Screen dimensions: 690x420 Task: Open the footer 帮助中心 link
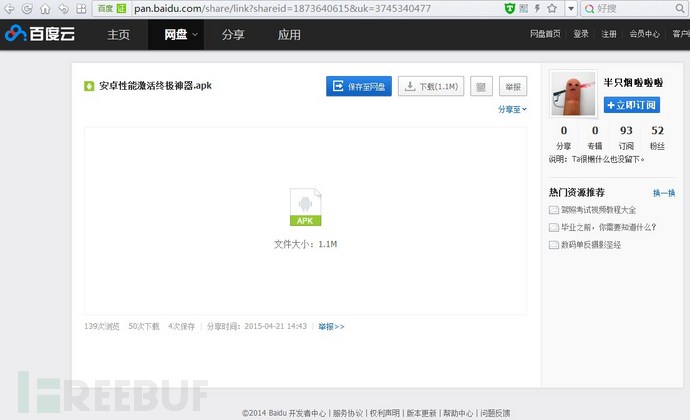(458, 413)
